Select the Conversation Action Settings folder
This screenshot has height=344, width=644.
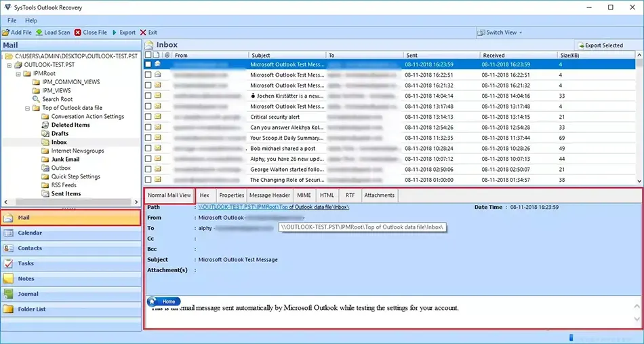(x=83, y=116)
